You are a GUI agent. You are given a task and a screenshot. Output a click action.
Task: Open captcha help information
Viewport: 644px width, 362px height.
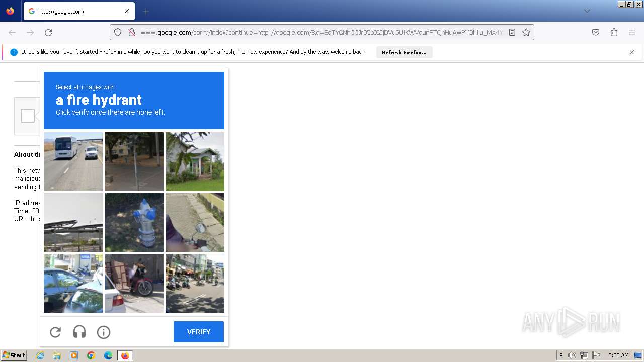(104, 332)
